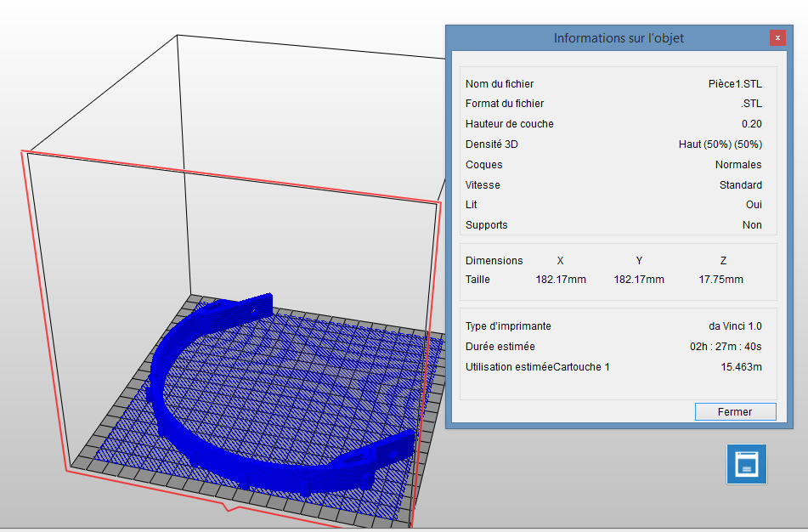
Task: Click the Hauteur de couche value 0.20
Action: (751, 124)
